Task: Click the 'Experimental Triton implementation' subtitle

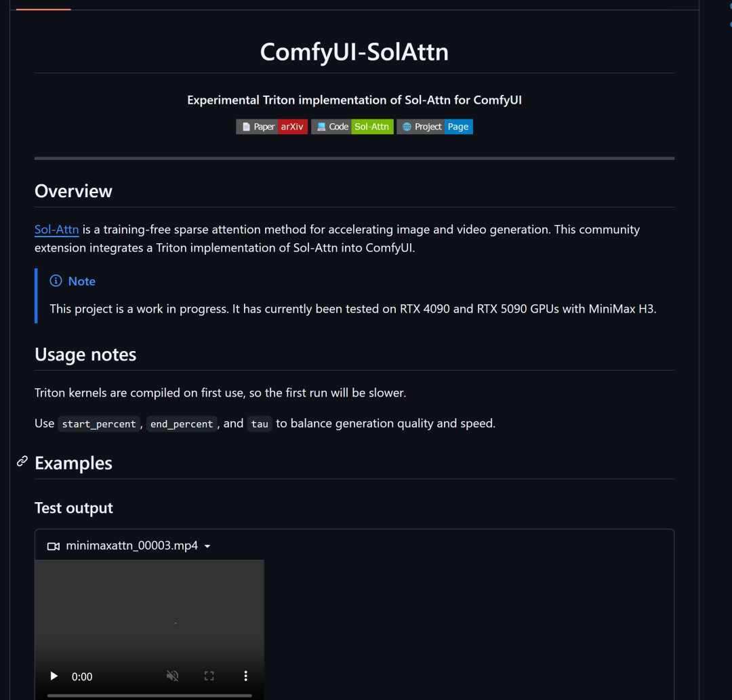Action: point(354,100)
